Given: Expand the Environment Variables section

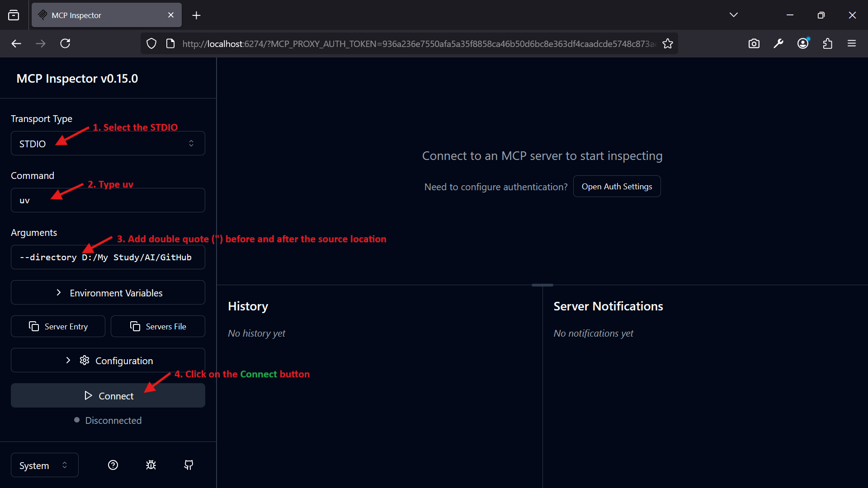Looking at the screenshot, I should pyautogui.click(x=108, y=293).
